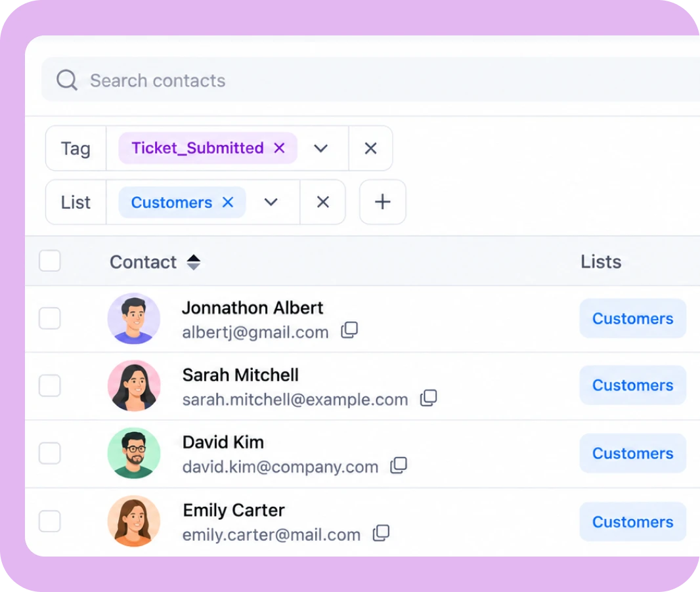
Task: Clear the entire List filter
Action: click(323, 202)
